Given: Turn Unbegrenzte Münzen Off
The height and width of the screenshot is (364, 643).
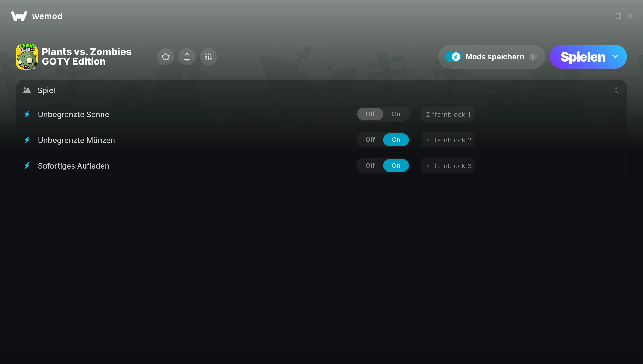Looking at the screenshot, I should 370,140.
